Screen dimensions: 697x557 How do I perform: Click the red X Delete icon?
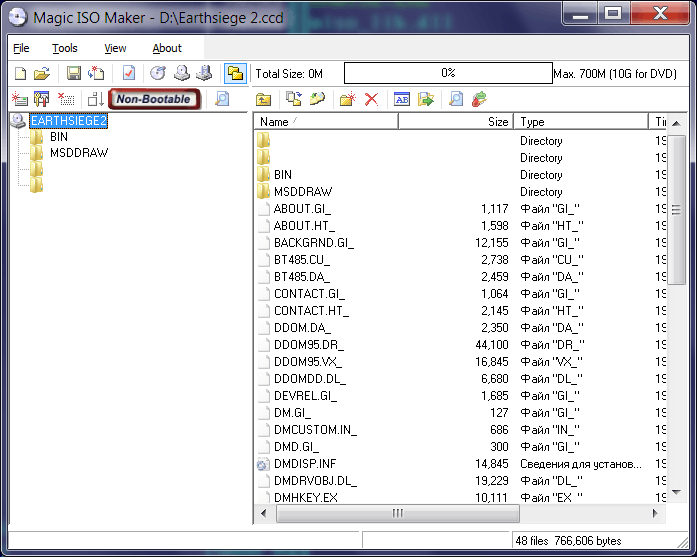click(372, 99)
